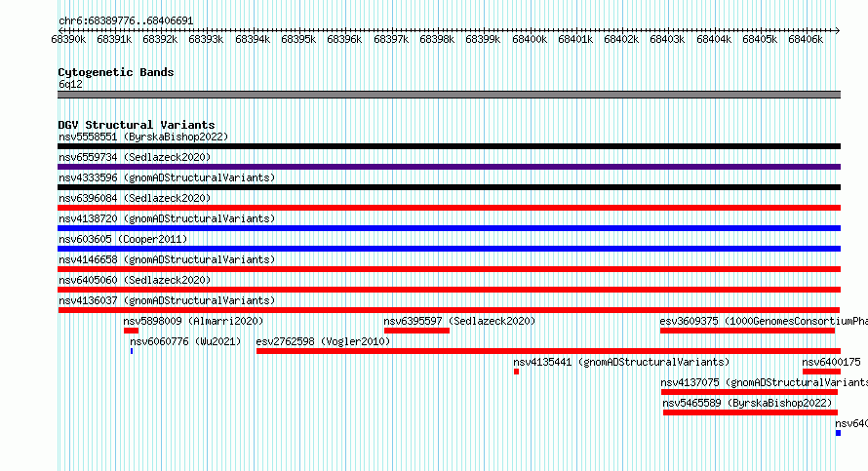This screenshot has width=868, height=471.
Task: Click the red bar under esv3609375
Action: coord(747,331)
